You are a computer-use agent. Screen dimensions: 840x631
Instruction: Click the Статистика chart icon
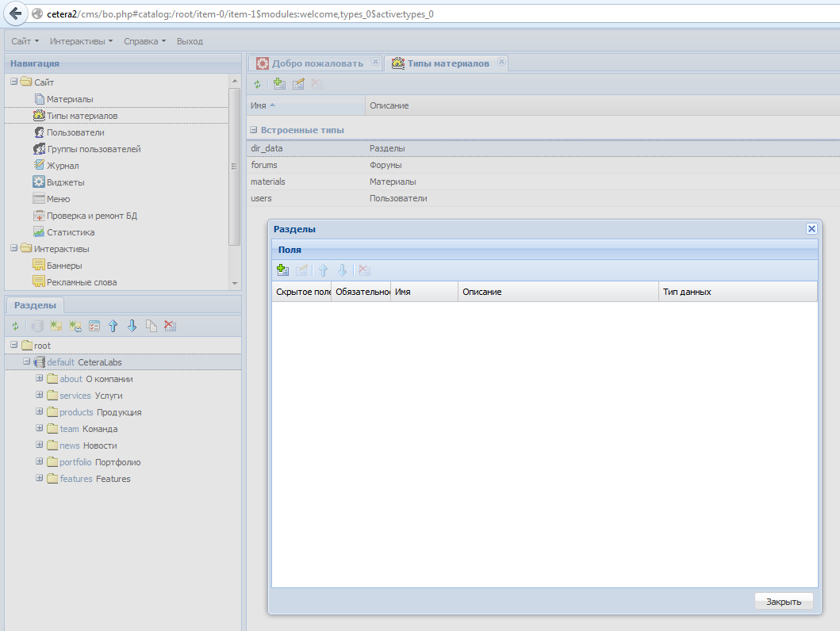click(39, 232)
